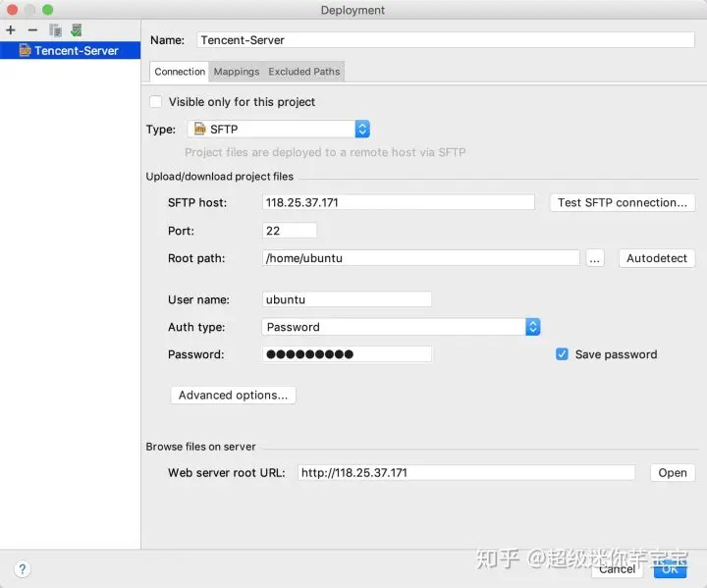The width and height of the screenshot is (707, 588).
Task: Set server as default with checkmark icon
Action: pos(77,30)
